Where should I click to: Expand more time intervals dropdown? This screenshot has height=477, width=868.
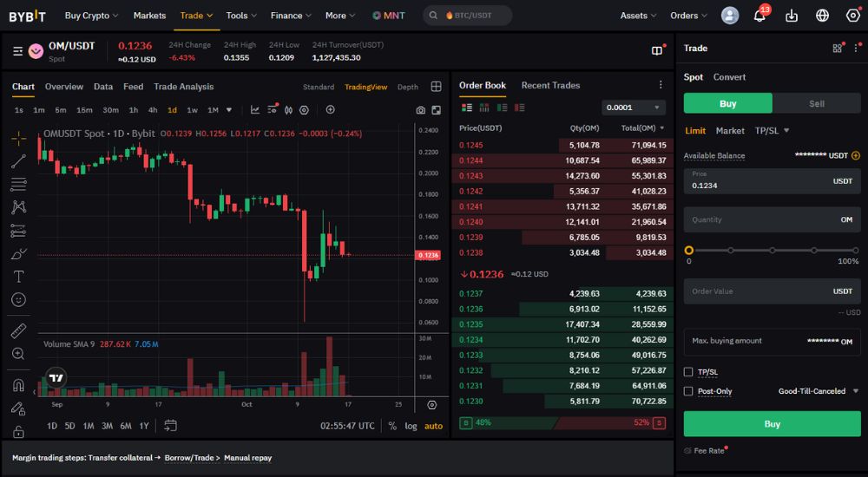(229, 110)
